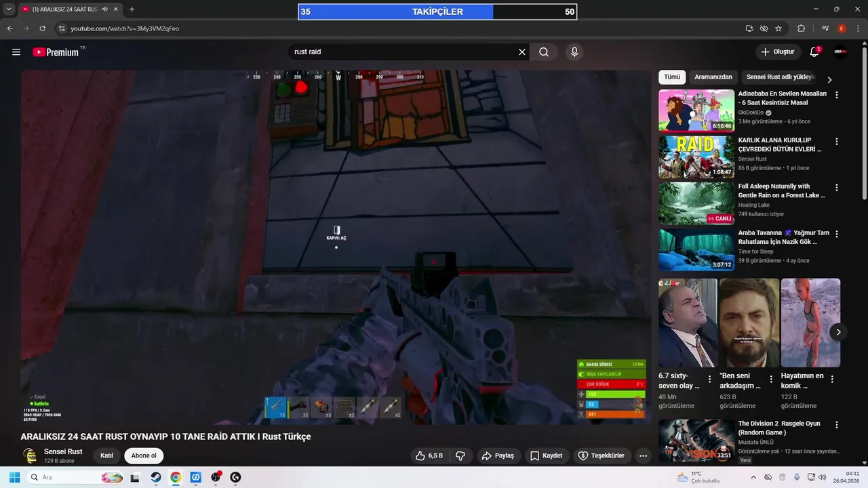Submit search with magnifier button
Image resolution: width=868 pixels, height=488 pixels.
click(544, 52)
